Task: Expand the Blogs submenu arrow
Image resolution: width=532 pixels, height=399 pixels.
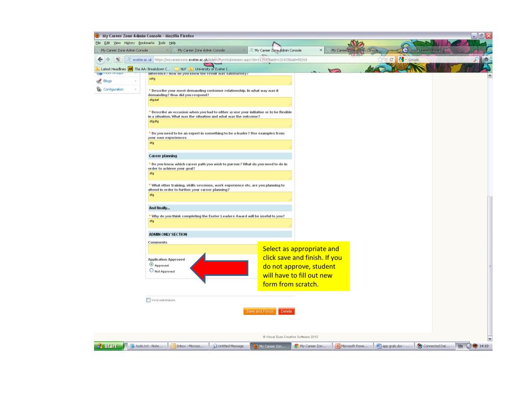Action: click(136, 81)
